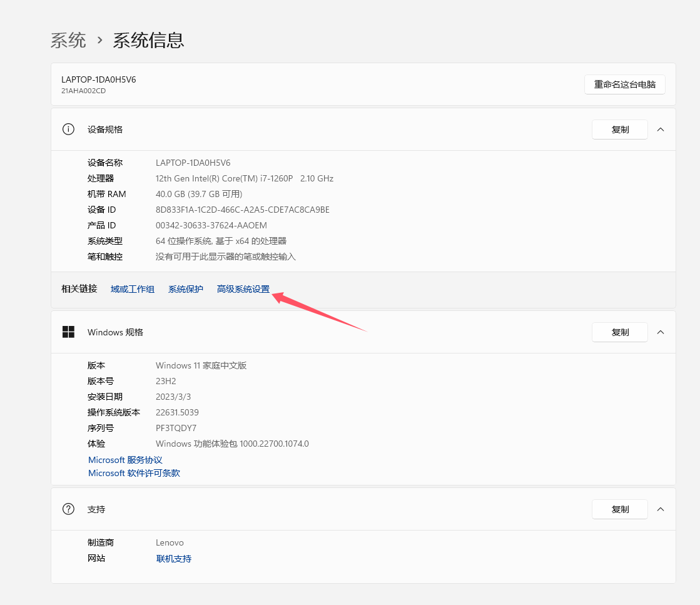Open the 域或工作组 link
This screenshot has height=605, width=700.
coord(133,289)
